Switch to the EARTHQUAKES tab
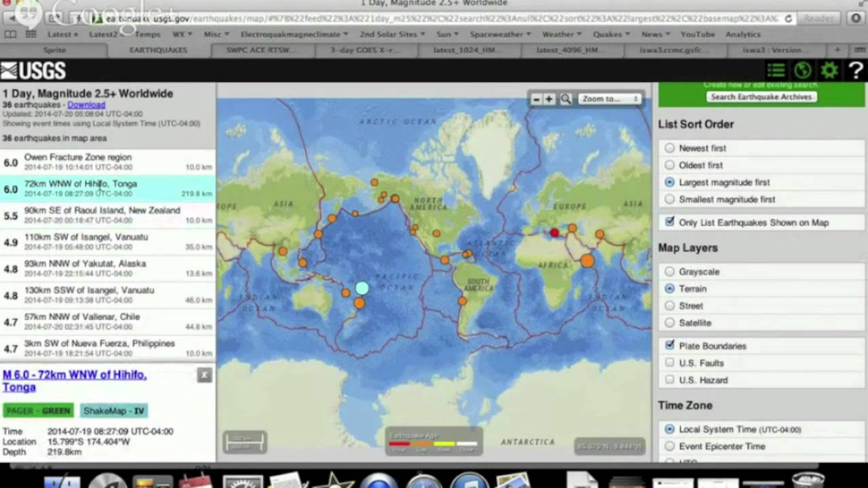Viewport: 868px width, 488px height. (159, 50)
